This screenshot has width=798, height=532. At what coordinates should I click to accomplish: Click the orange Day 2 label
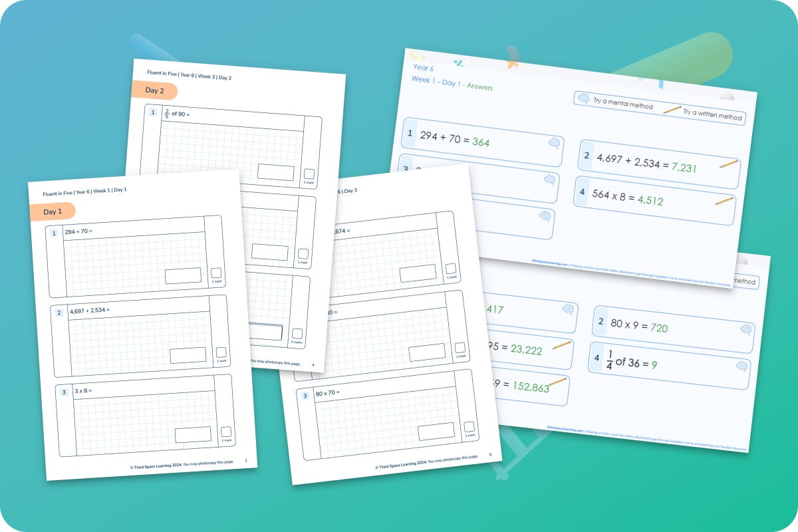click(154, 90)
